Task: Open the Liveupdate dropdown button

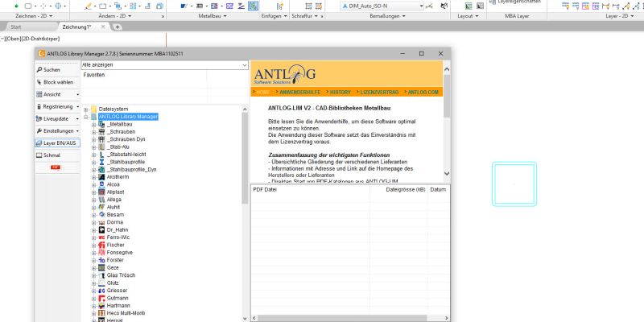Action: pyautogui.click(x=57, y=118)
